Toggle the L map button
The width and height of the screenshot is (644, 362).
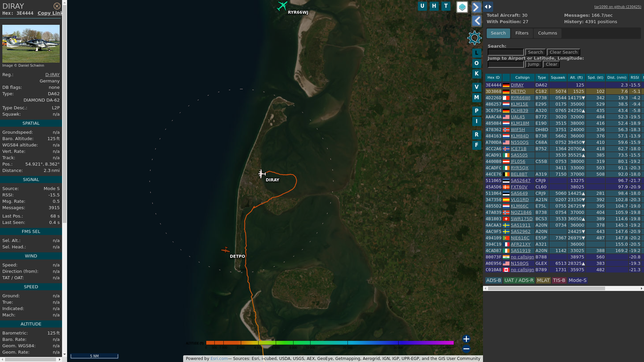477,53
